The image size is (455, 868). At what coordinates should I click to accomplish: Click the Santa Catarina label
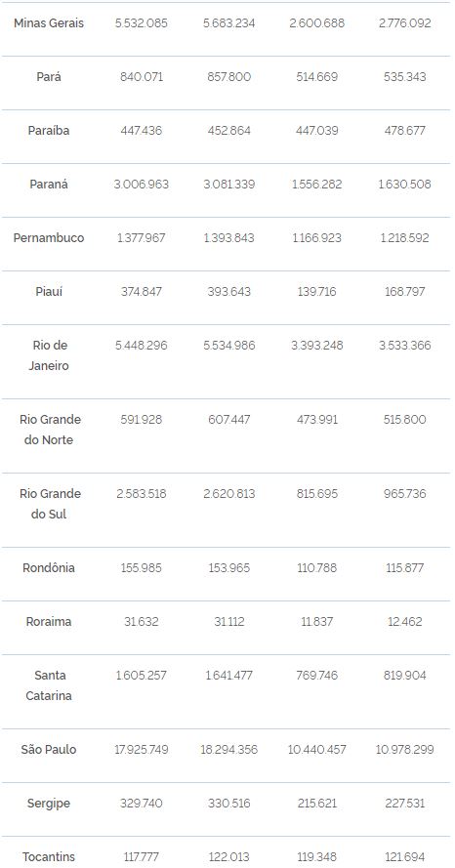click(49, 685)
